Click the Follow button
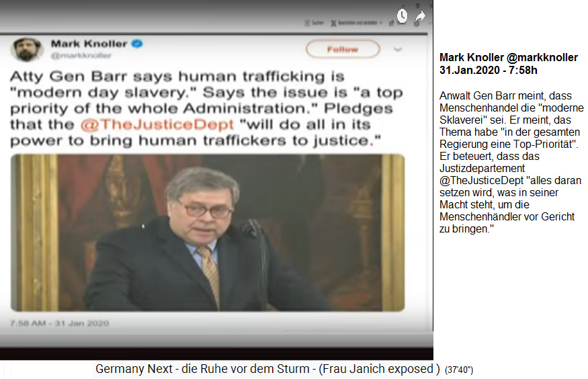Image resolution: width=588 pixels, height=379 pixels. pos(343,49)
